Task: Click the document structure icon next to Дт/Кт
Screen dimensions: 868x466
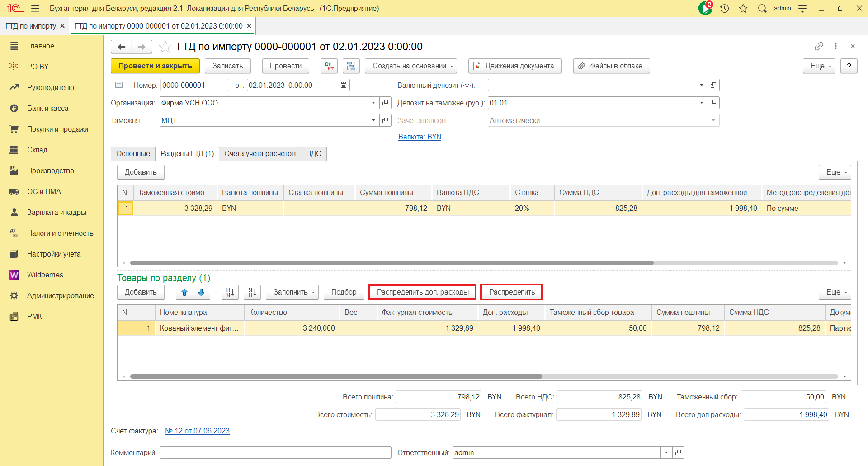Action: pos(351,66)
